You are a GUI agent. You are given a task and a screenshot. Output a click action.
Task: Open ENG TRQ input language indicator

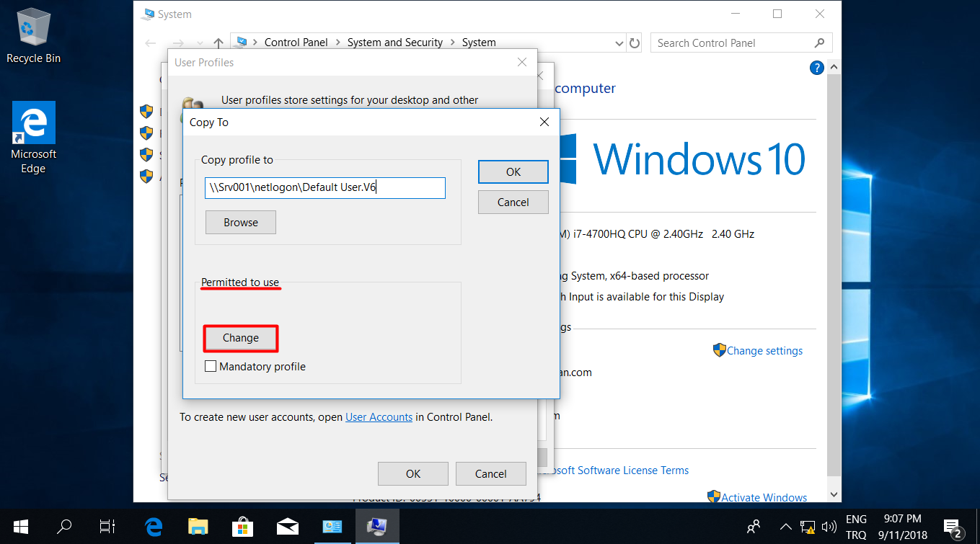point(856,527)
